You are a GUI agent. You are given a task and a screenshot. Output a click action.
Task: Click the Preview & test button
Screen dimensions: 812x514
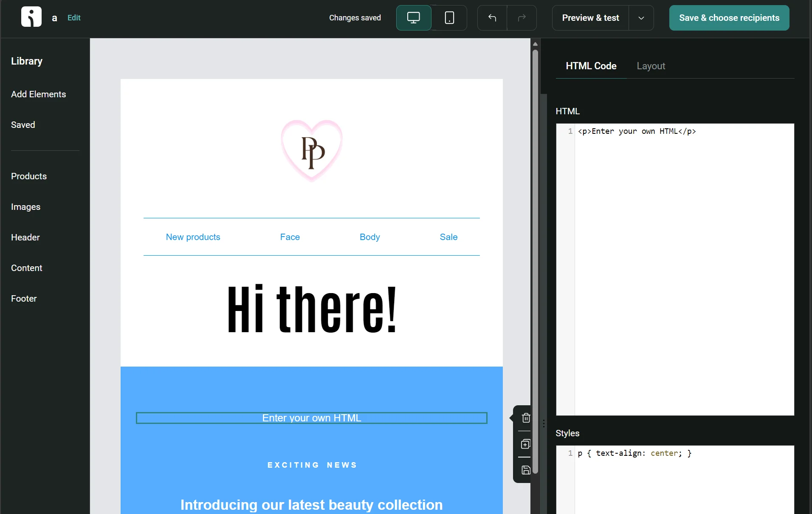pos(590,18)
